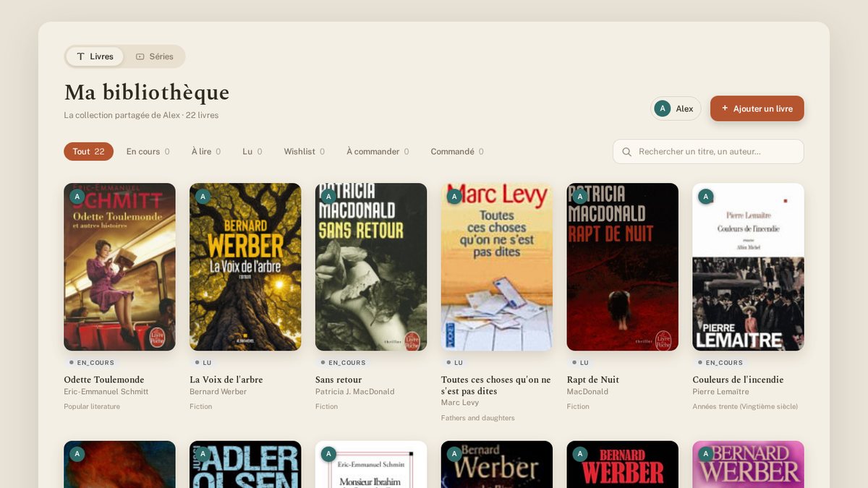The image size is (868, 488).
Task: Click owner badge on La Voix de l'arbre cover
Action: coord(203,197)
